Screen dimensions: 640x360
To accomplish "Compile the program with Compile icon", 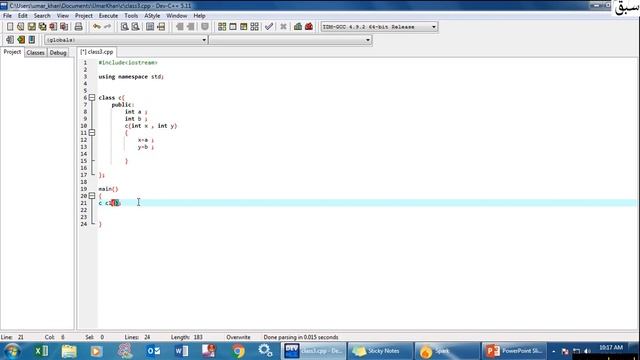I will click(222, 27).
